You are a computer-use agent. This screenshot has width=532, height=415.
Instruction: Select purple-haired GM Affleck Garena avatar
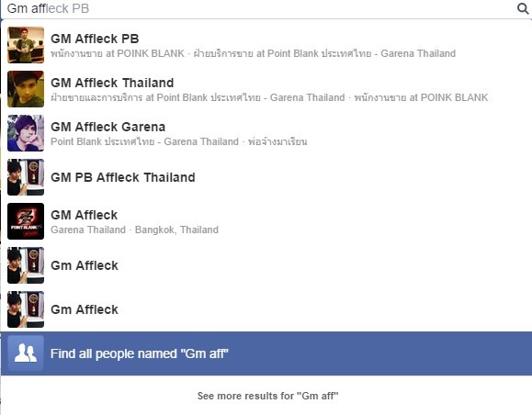26,133
